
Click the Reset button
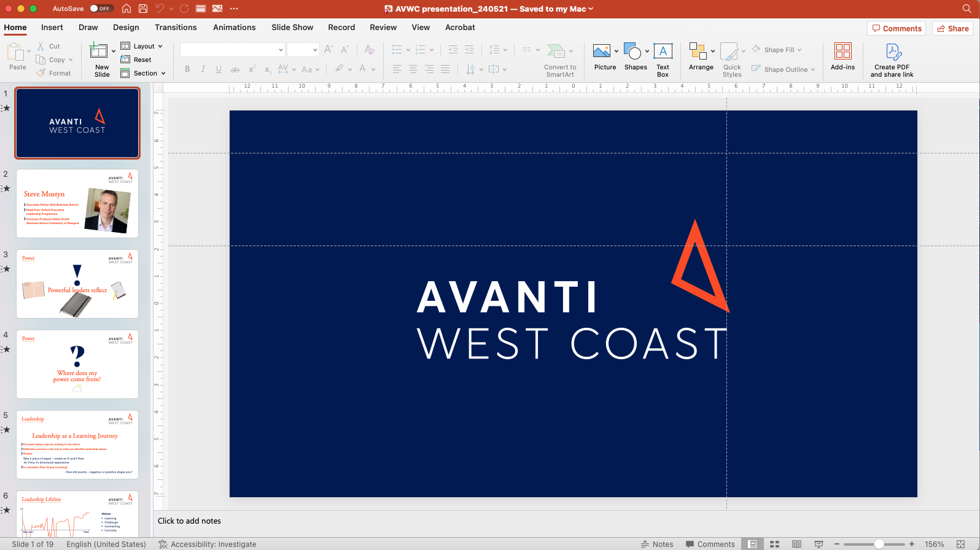coord(136,60)
